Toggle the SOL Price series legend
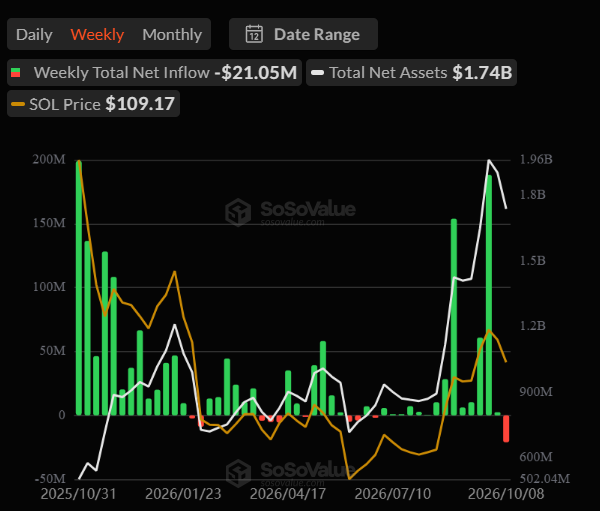The image size is (600, 511). tap(93, 104)
